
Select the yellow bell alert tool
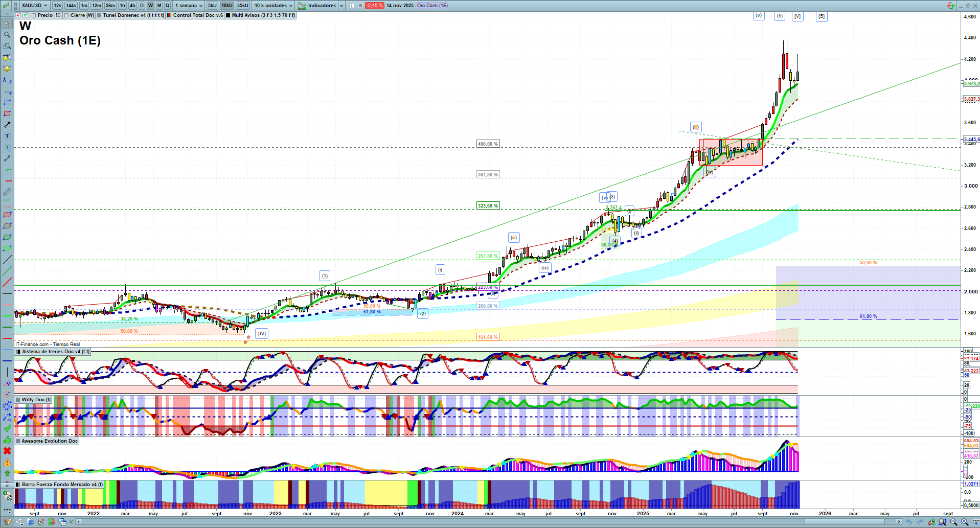[x=7, y=68]
